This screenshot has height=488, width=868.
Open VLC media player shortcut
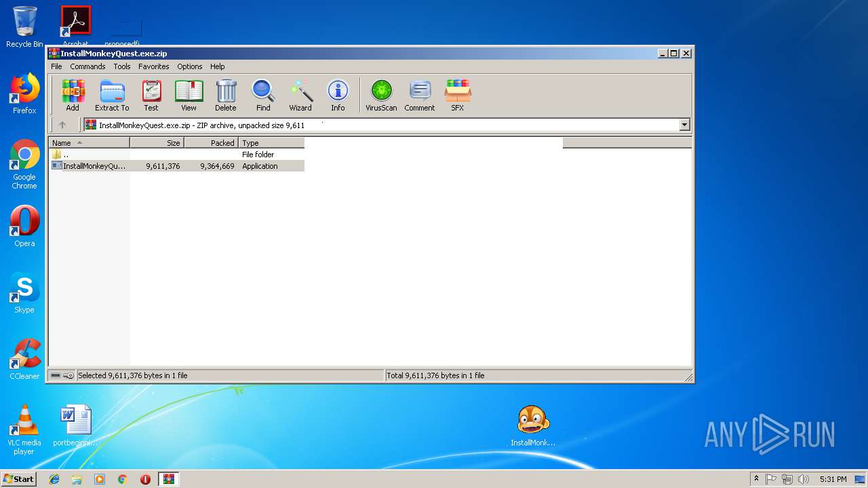[x=24, y=430]
